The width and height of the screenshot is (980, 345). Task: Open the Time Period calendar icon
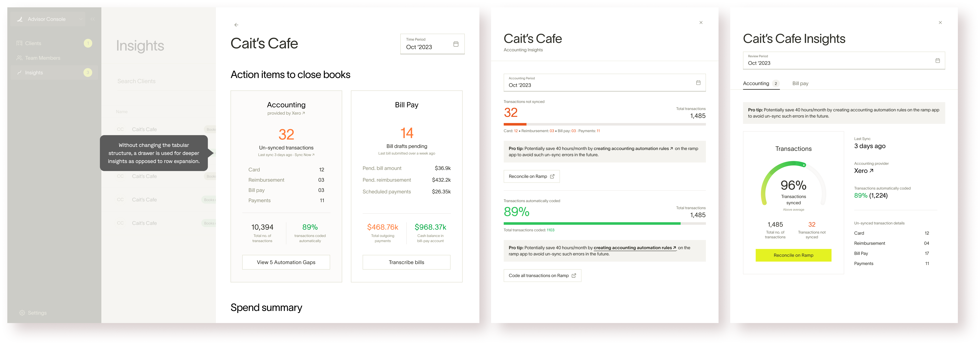(x=456, y=44)
